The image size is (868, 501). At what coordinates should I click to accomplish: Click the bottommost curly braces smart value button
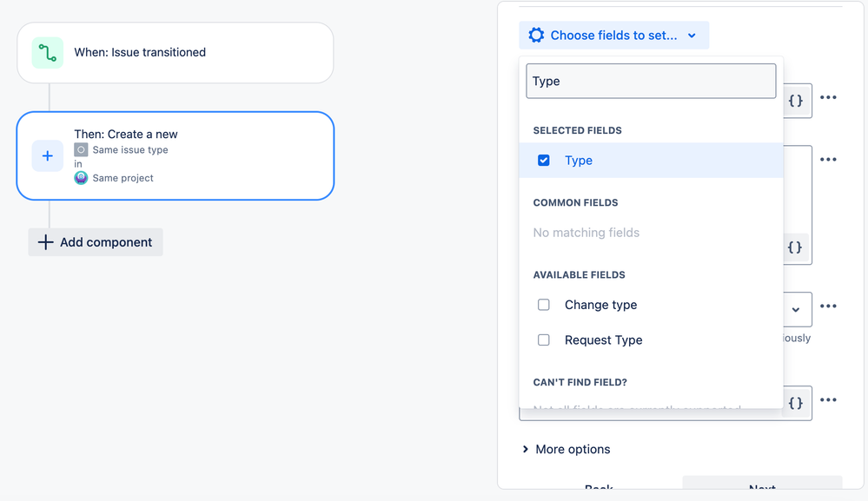796,403
